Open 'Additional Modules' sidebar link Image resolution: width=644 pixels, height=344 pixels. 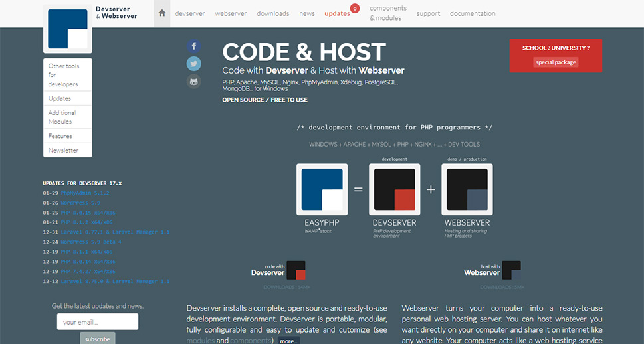68,117
